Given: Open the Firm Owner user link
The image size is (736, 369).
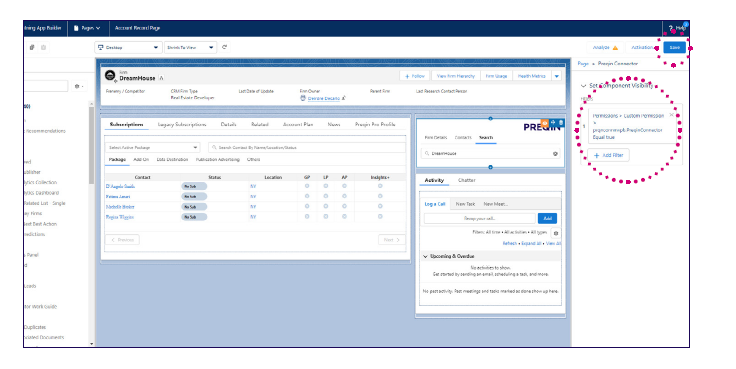Looking at the screenshot, I should pyautogui.click(x=323, y=98).
